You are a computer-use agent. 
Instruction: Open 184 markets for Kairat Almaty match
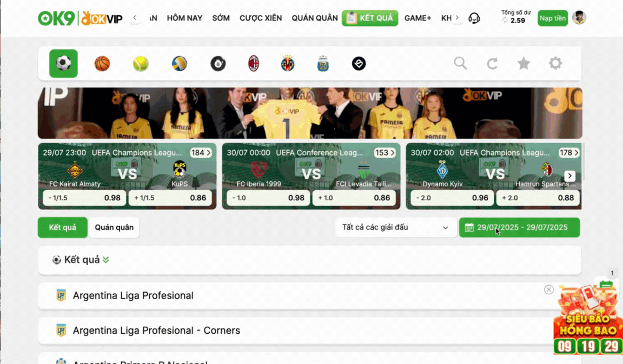click(201, 153)
